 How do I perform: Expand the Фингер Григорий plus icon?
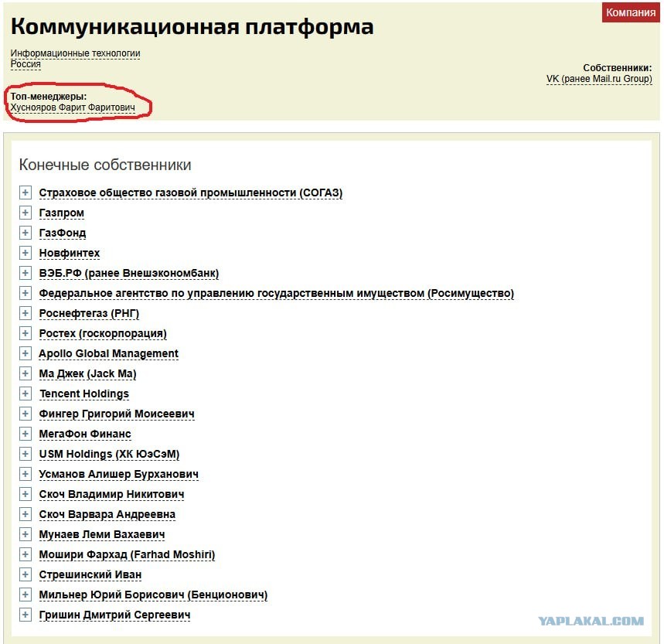[25, 414]
